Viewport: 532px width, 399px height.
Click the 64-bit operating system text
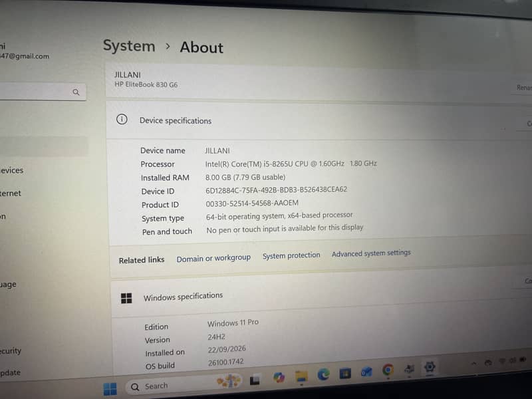tap(279, 215)
